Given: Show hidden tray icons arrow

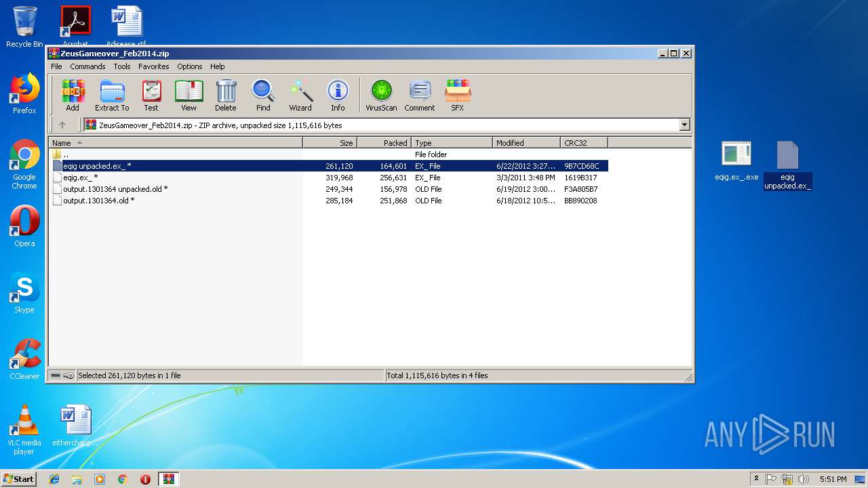Looking at the screenshot, I should 756,479.
